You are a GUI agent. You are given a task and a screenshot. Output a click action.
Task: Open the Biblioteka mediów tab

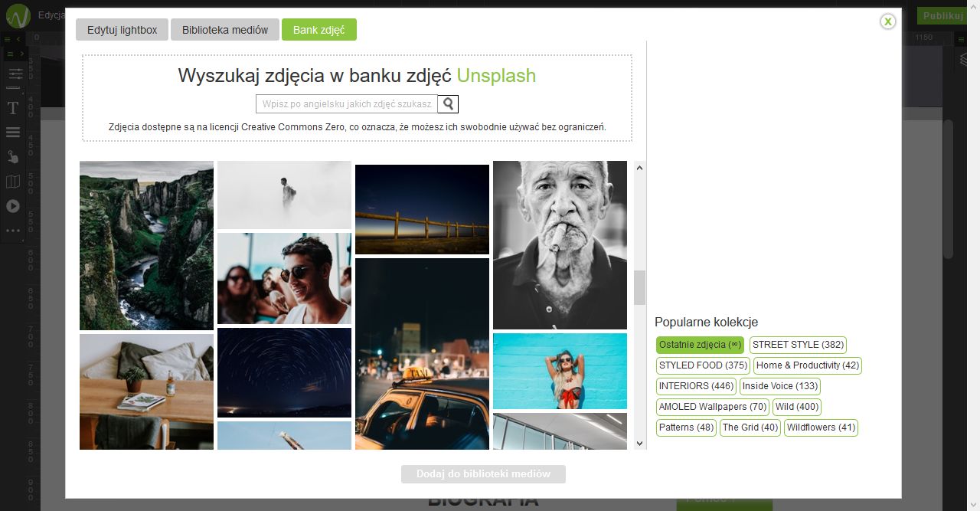(x=225, y=30)
